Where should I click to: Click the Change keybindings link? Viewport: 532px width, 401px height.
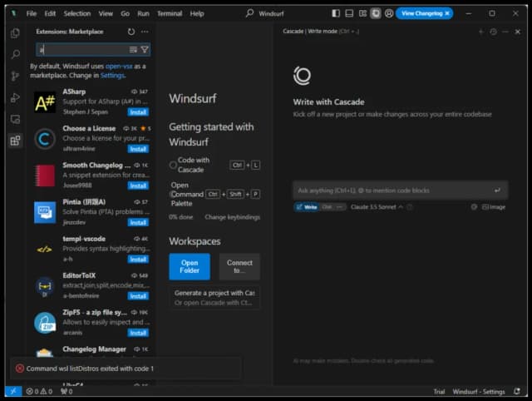tap(233, 217)
